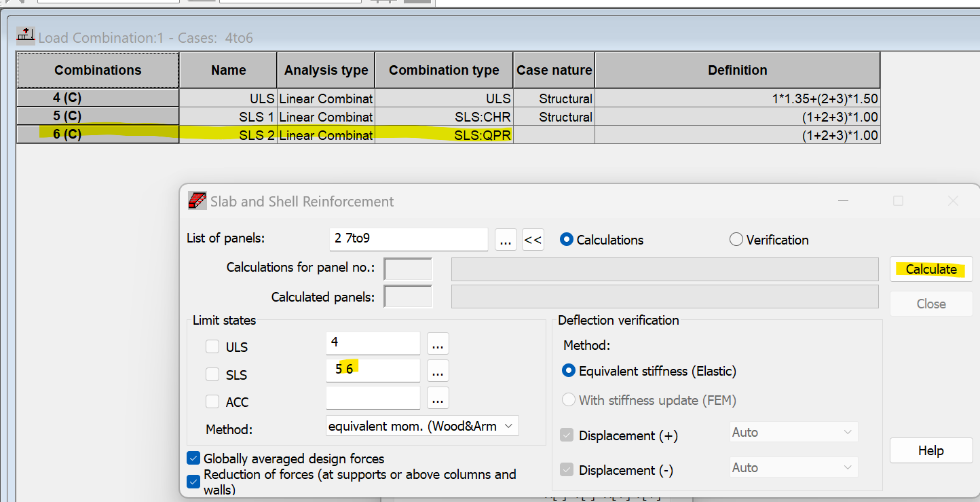Click the Help button
Image resolution: width=980 pixels, height=502 pixels.
(x=931, y=450)
